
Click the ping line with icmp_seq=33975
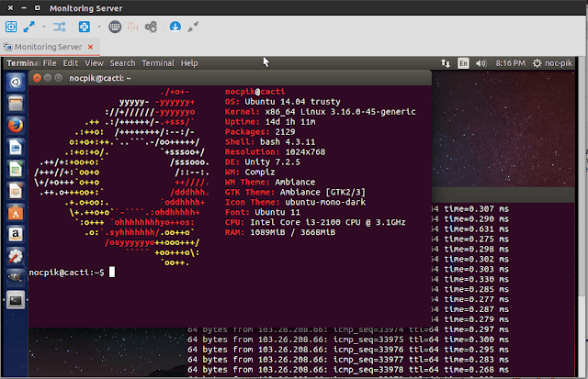(x=348, y=340)
